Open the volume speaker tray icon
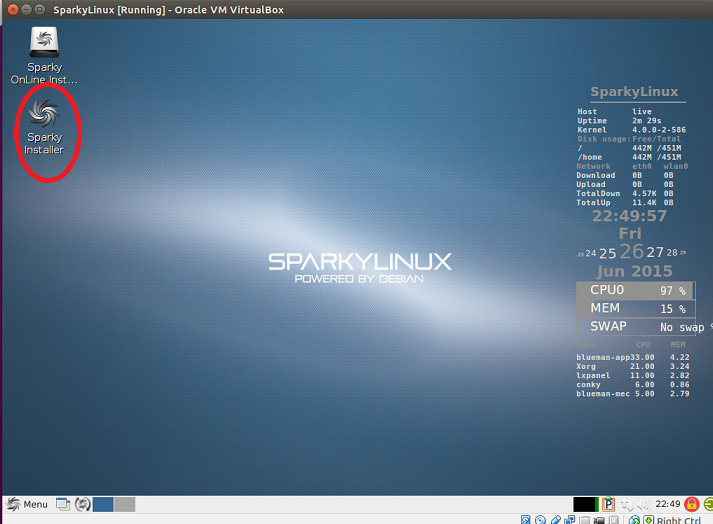 pos(643,504)
